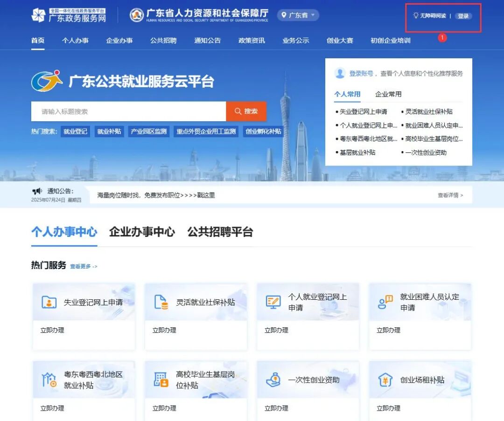
Task: Select 公共招聘 in the navigation menu
Action: (x=164, y=41)
